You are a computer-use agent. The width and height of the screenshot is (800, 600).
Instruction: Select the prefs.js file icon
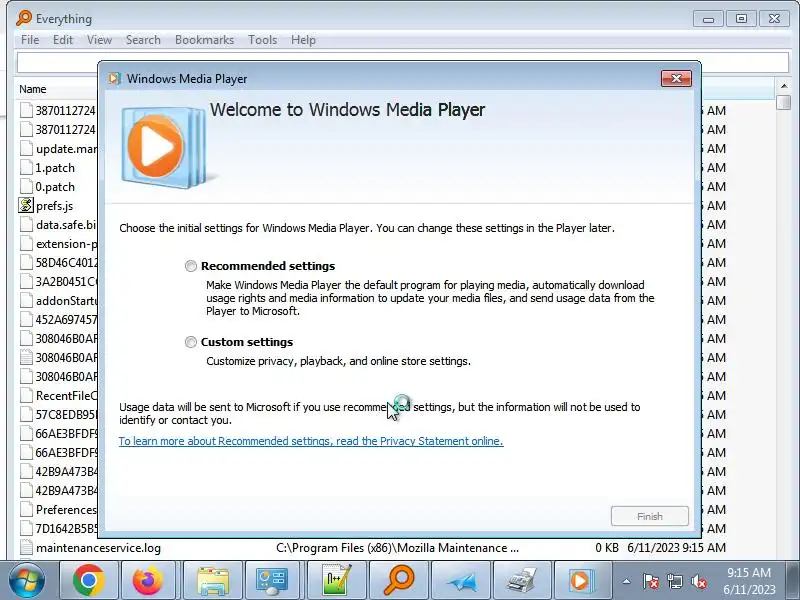[26, 206]
